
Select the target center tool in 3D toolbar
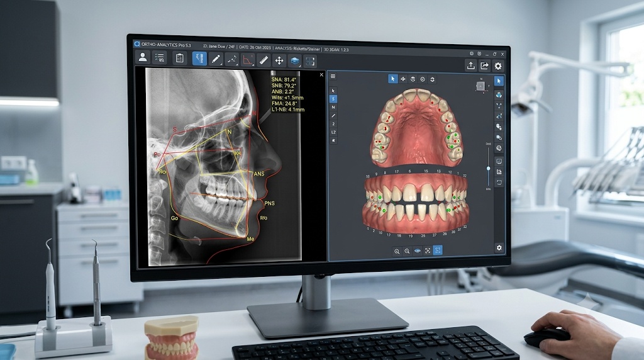pyautogui.click(x=423, y=79)
